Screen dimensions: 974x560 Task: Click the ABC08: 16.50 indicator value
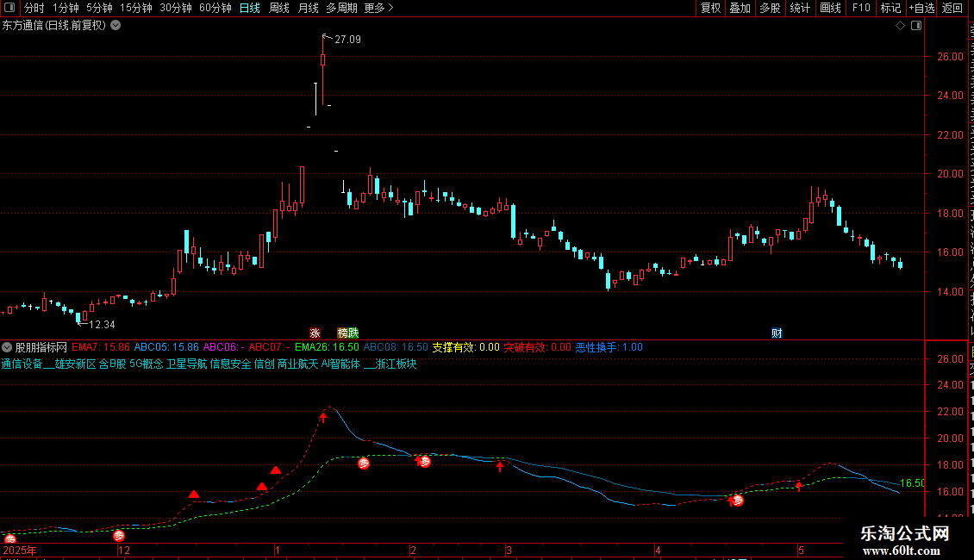[x=396, y=347]
